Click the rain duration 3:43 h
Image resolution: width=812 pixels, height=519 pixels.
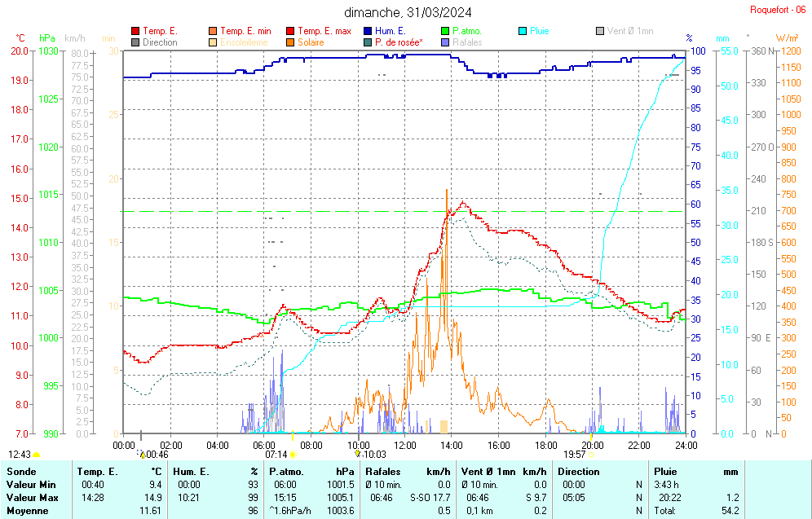point(667,485)
